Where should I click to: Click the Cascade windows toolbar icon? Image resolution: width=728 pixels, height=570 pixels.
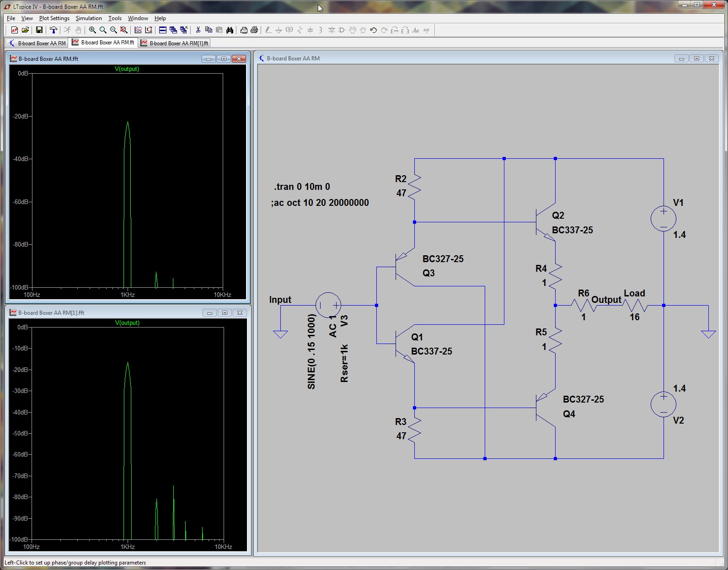173,30
